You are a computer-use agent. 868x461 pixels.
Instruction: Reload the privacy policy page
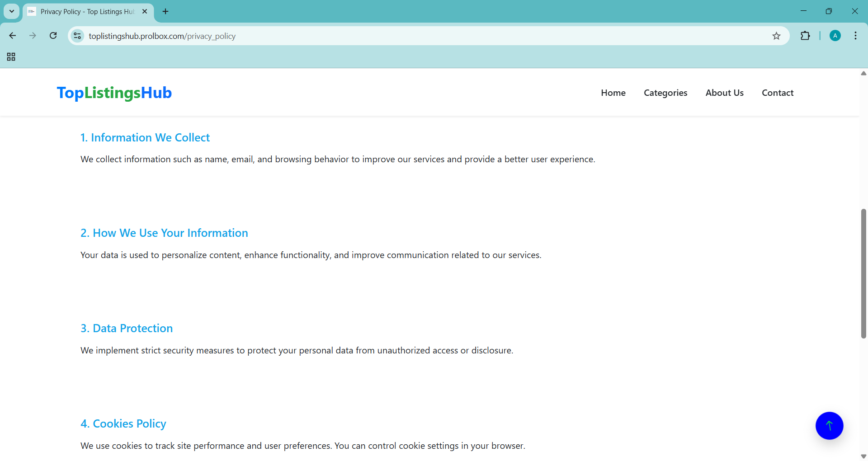pos(53,36)
